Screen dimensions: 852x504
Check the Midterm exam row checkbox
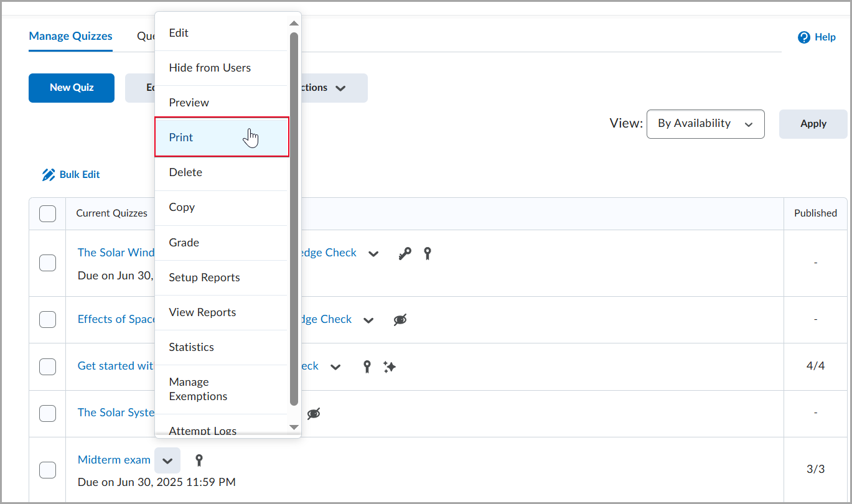coord(47,470)
